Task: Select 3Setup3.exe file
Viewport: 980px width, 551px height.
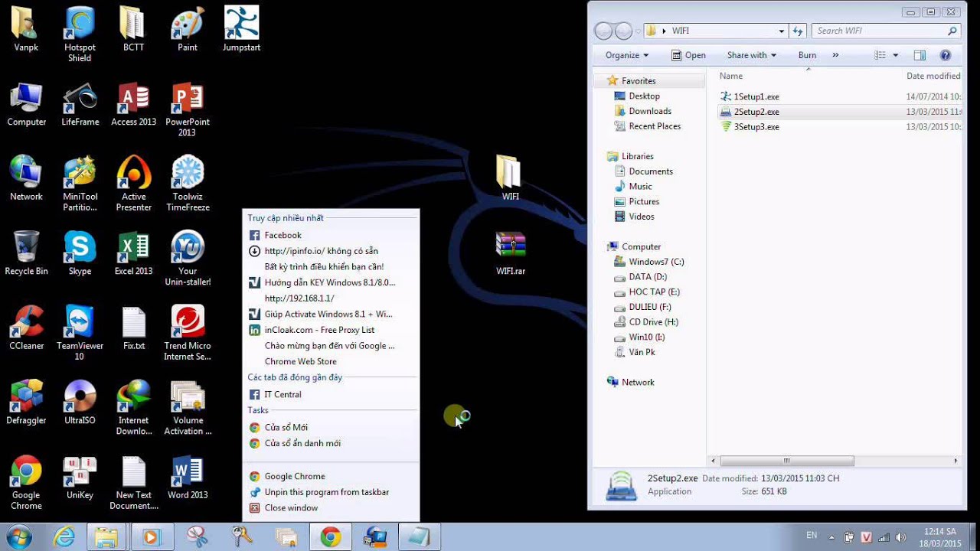Action: pyautogui.click(x=756, y=126)
